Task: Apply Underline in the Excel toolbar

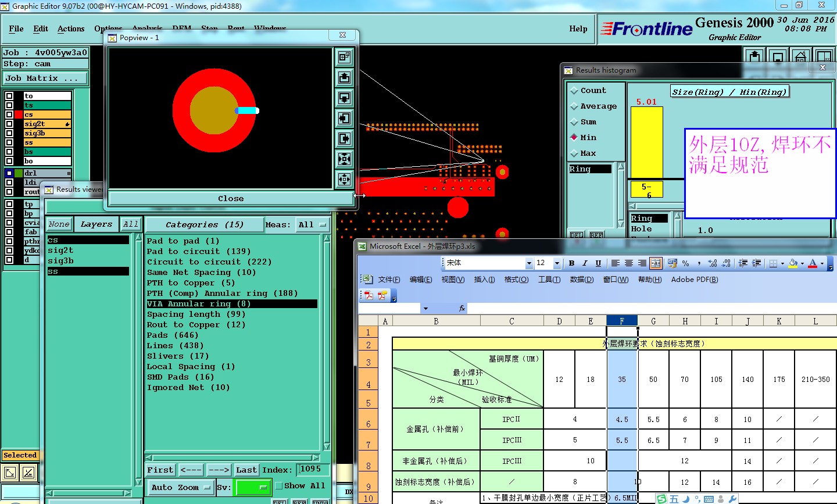Action: [598, 263]
